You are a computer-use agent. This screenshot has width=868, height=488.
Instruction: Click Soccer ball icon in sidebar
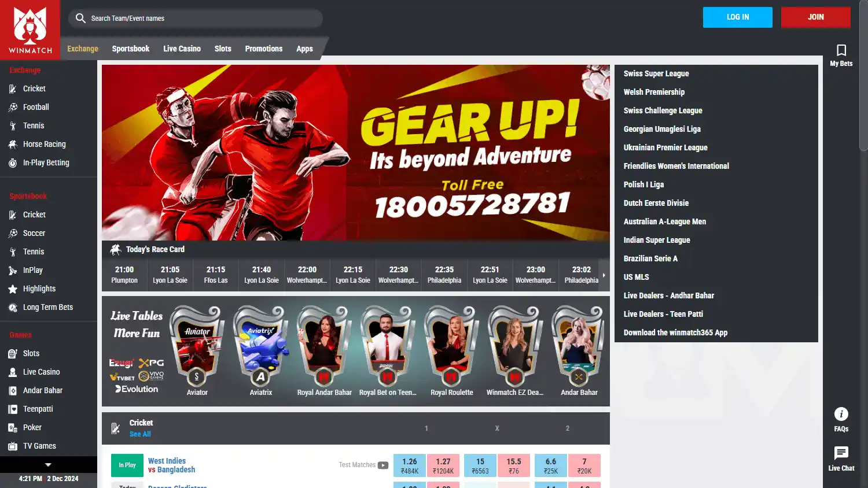pos(13,234)
